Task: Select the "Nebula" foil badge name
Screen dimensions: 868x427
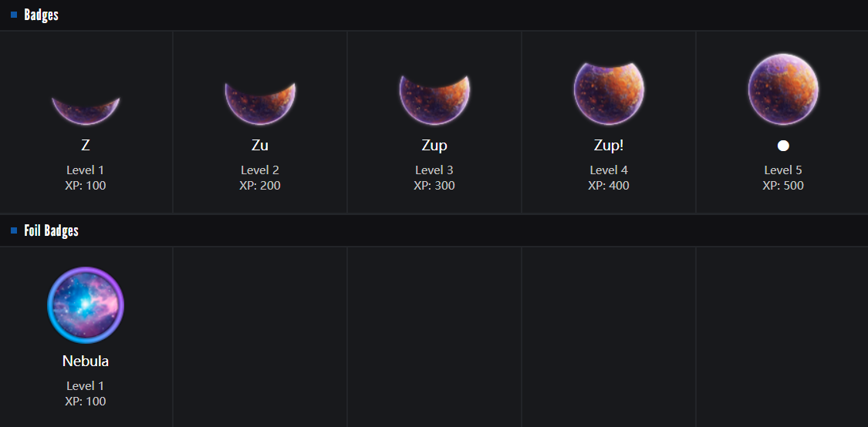Action: pyautogui.click(x=86, y=361)
